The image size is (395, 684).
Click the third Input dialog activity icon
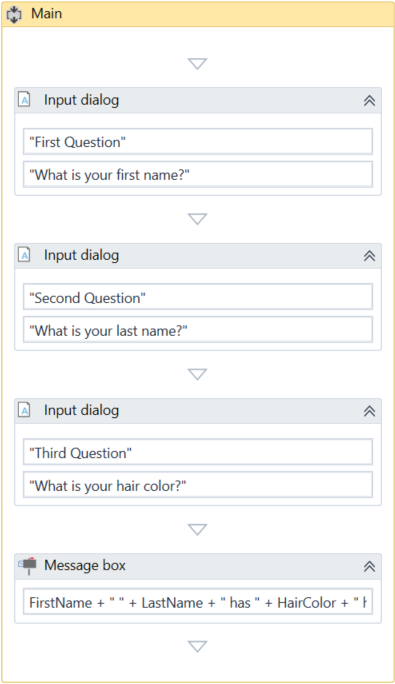pos(24,410)
